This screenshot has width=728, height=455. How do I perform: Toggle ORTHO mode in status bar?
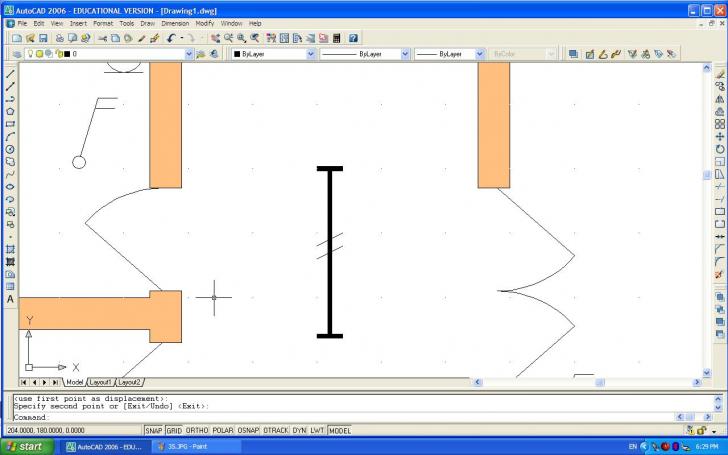click(x=197, y=430)
